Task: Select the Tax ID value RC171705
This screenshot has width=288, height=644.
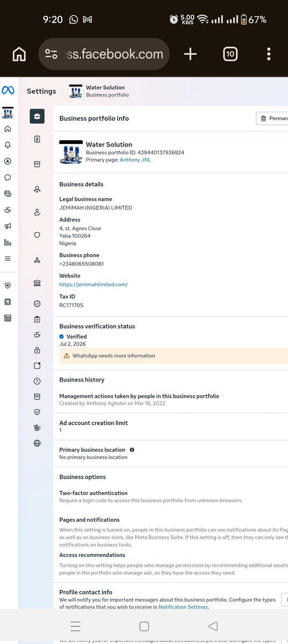Action: 71,305
